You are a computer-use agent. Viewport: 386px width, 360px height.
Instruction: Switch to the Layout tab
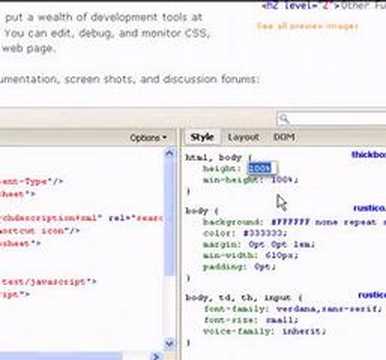(243, 137)
